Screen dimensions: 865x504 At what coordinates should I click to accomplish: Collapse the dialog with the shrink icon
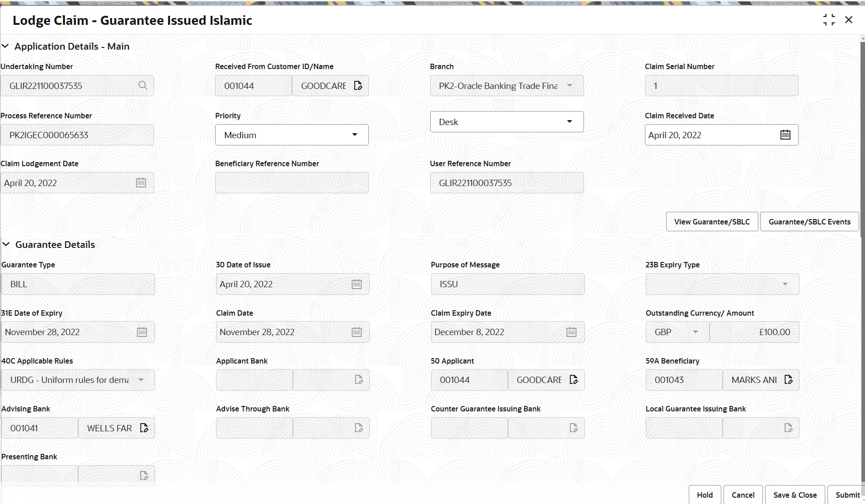[829, 20]
